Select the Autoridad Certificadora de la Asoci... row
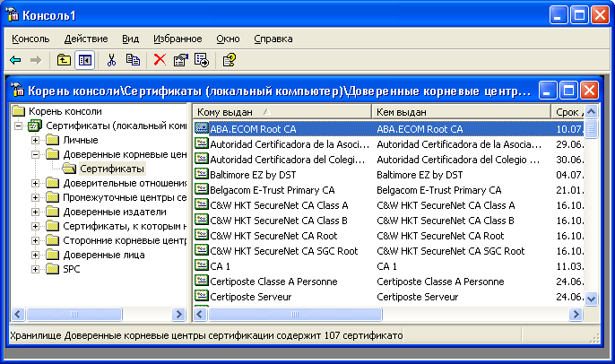 [x=389, y=144]
